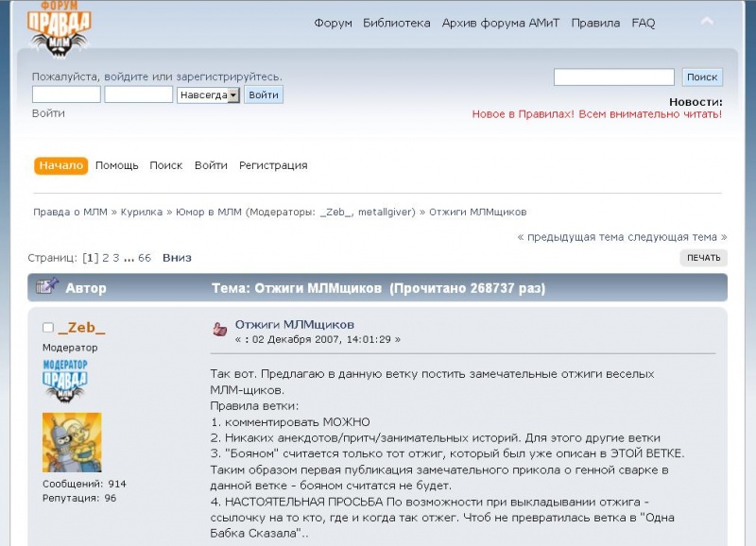Click the thumbs-up icon next to post title
The height and width of the screenshot is (546, 756).
tap(219, 329)
